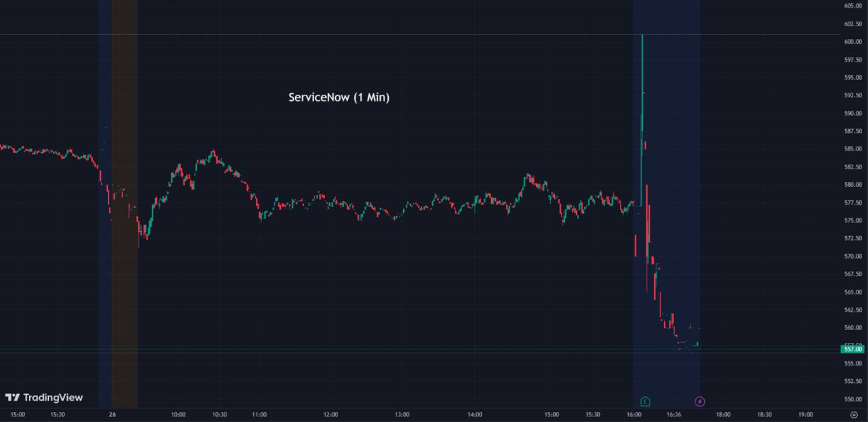Click the 570.00 price axis label
The image size is (868, 422).
pyautogui.click(x=853, y=256)
